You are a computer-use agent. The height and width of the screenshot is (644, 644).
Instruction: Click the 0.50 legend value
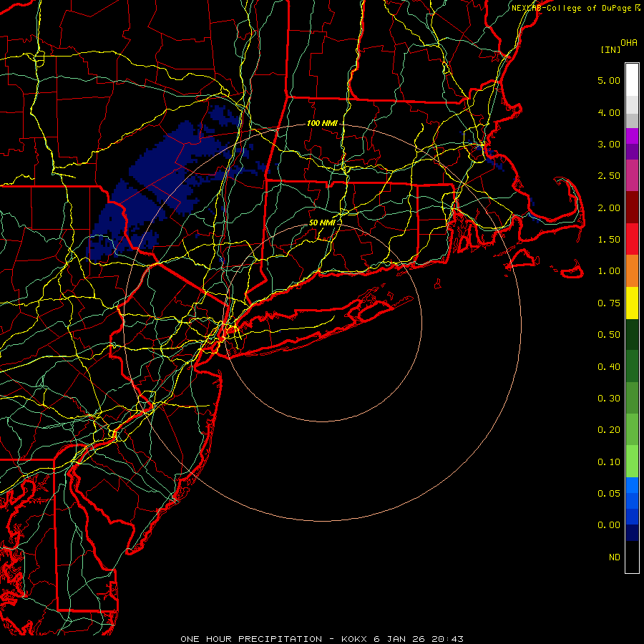[609, 335]
